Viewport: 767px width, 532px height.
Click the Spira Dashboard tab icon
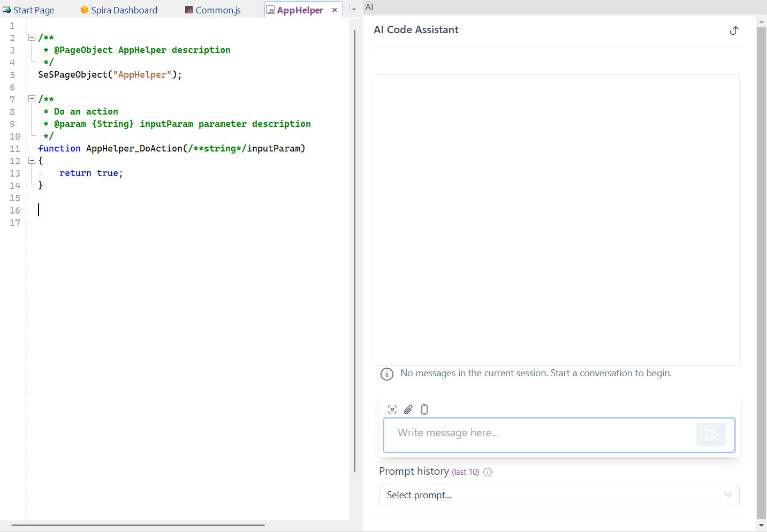(x=83, y=9)
